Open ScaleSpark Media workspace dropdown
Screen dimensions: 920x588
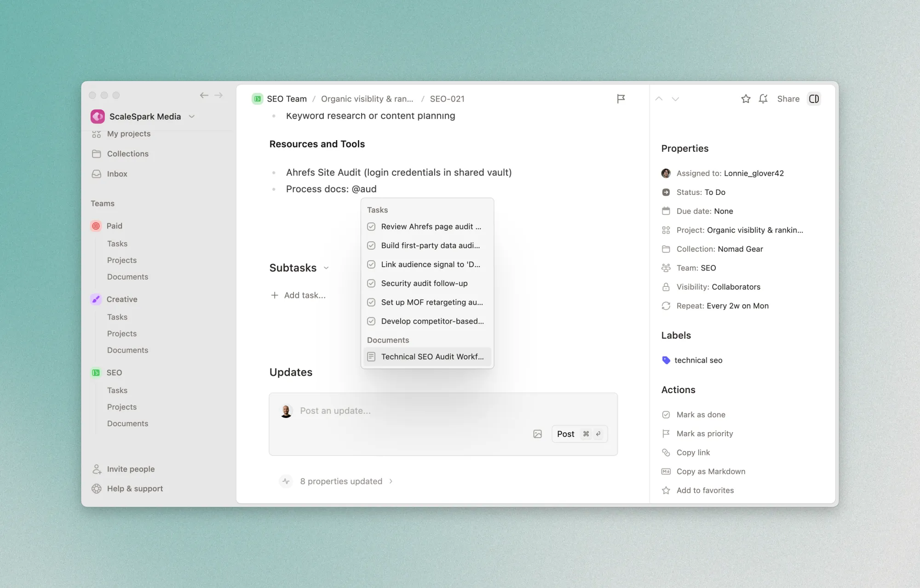click(192, 117)
